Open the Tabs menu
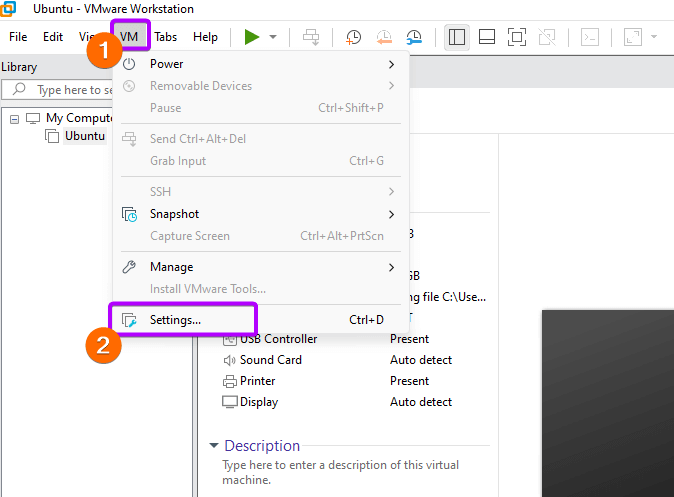The width and height of the screenshot is (674, 497). click(165, 37)
